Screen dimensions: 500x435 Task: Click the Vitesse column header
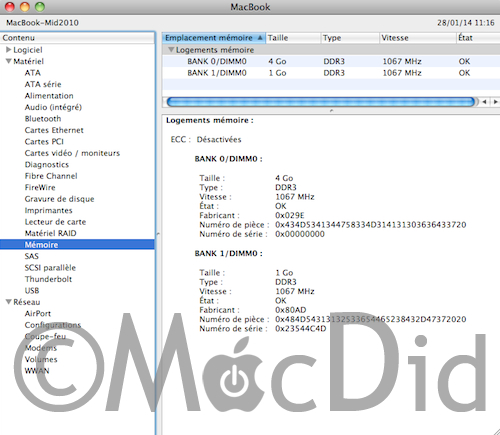pos(418,38)
